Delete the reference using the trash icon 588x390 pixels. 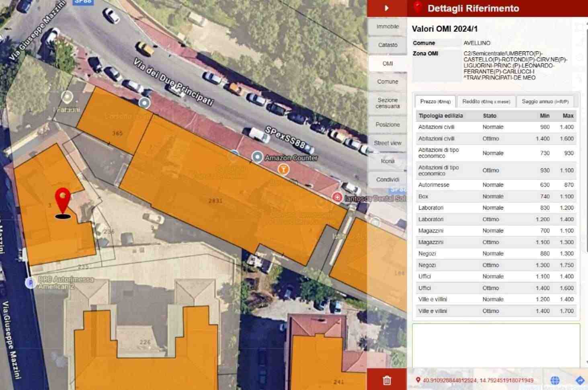387,380
